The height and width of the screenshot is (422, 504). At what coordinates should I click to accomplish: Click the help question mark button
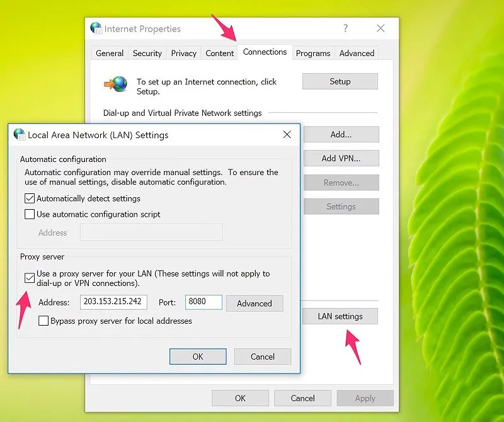tap(345, 28)
